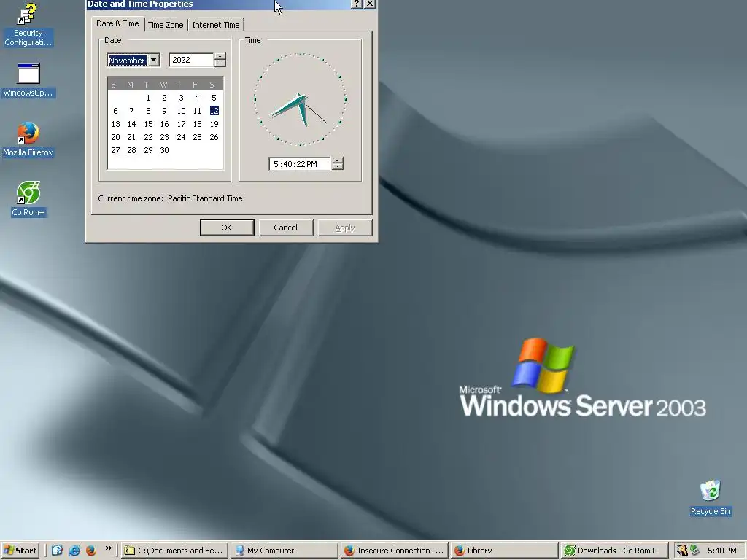Launch Co Rom+ from the desktop

(x=28, y=199)
